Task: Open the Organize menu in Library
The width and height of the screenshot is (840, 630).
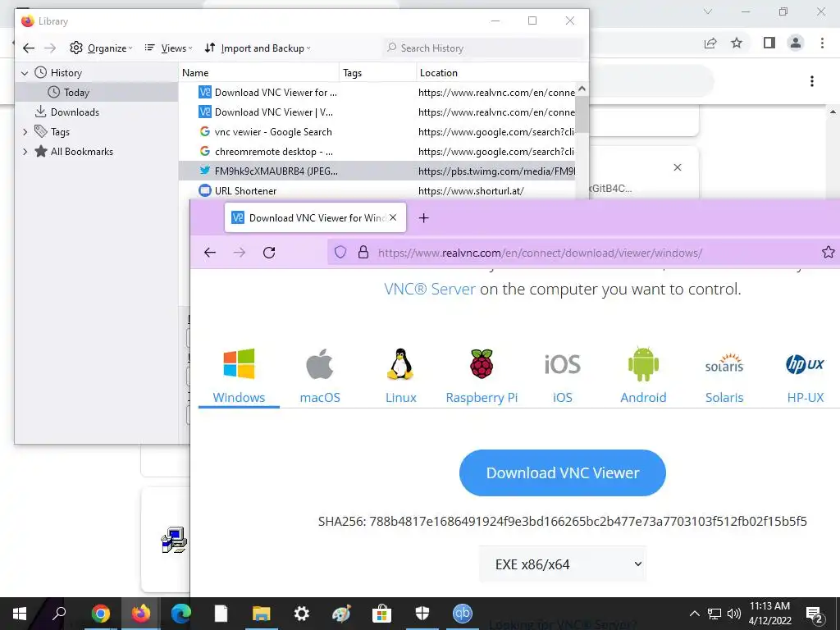Action: pyautogui.click(x=101, y=48)
